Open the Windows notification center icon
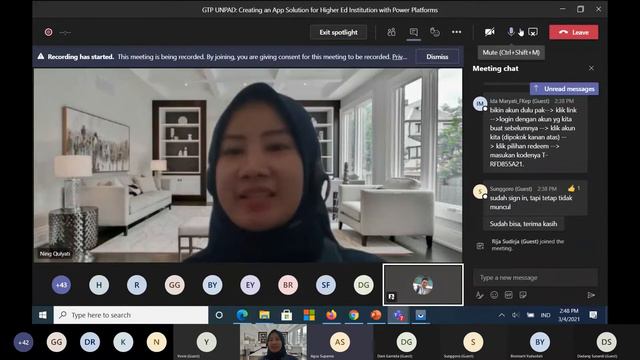640x360 pixels. tap(593, 315)
